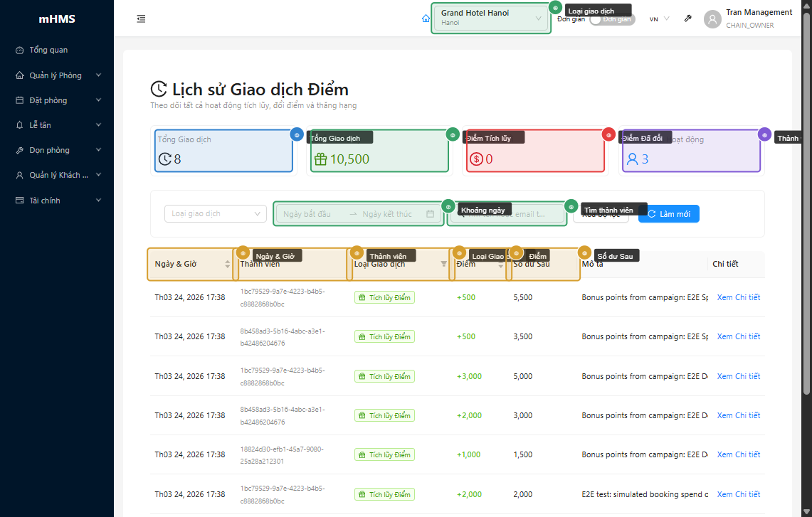
Task: Click the wrench settings icon in header
Action: [x=687, y=18]
